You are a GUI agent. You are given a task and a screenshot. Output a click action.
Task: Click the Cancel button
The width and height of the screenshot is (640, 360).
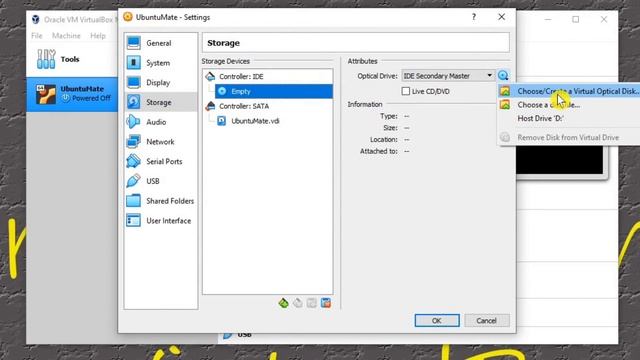point(487,320)
